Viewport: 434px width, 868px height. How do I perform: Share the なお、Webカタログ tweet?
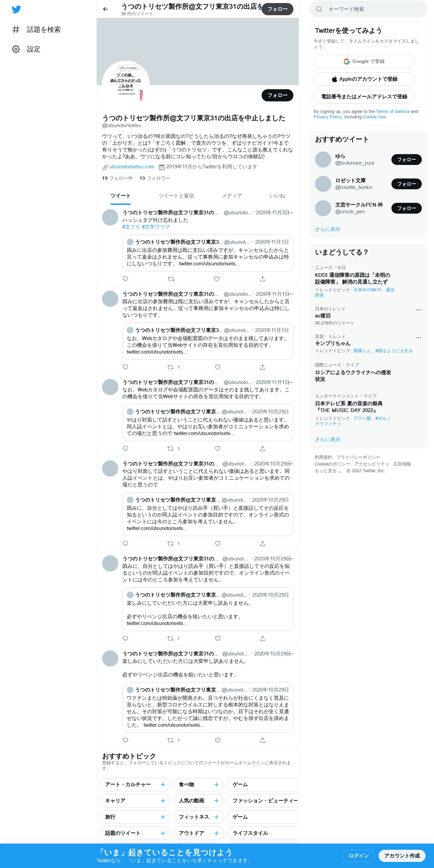(x=263, y=449)
